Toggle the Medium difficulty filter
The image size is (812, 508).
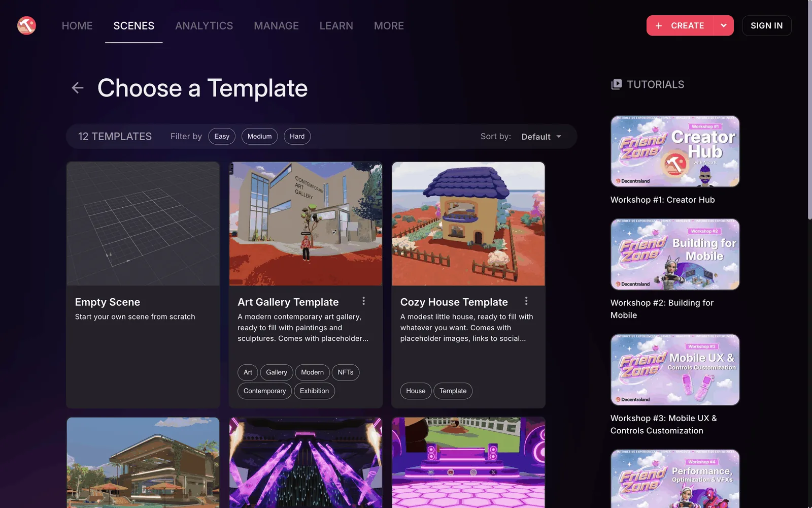pyautogui.click(x=259, y=136)
